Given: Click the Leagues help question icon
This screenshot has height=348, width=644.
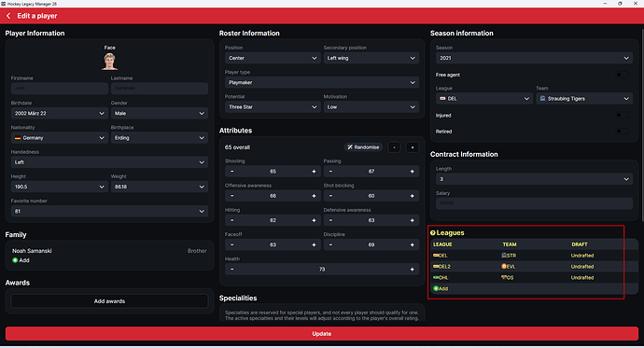Looking at the screenshot, I should point(432,232).
